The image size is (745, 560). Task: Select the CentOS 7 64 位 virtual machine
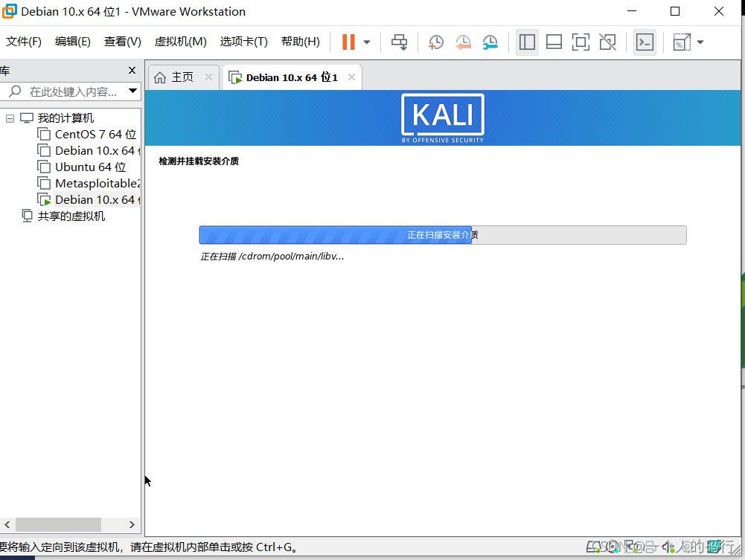click(95, 135)
